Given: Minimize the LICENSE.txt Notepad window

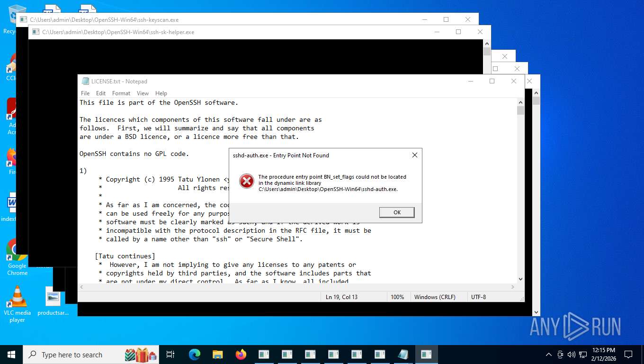Looking at the screenshot, I should pyautogui.click(x=470, y=81).
